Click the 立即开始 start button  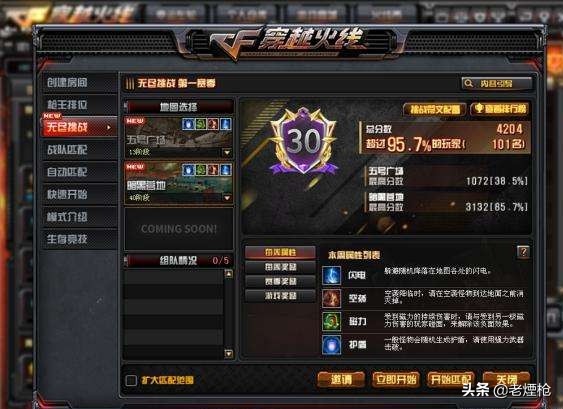395,380
